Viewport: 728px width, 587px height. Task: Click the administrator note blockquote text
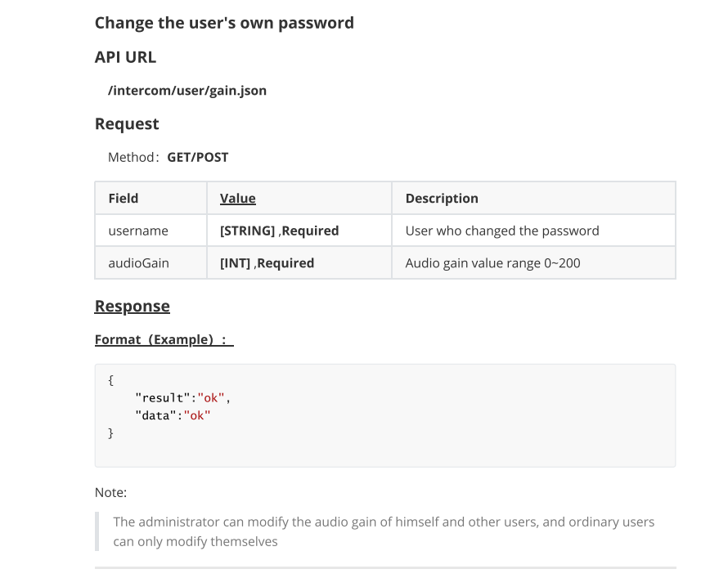(384, 531)
